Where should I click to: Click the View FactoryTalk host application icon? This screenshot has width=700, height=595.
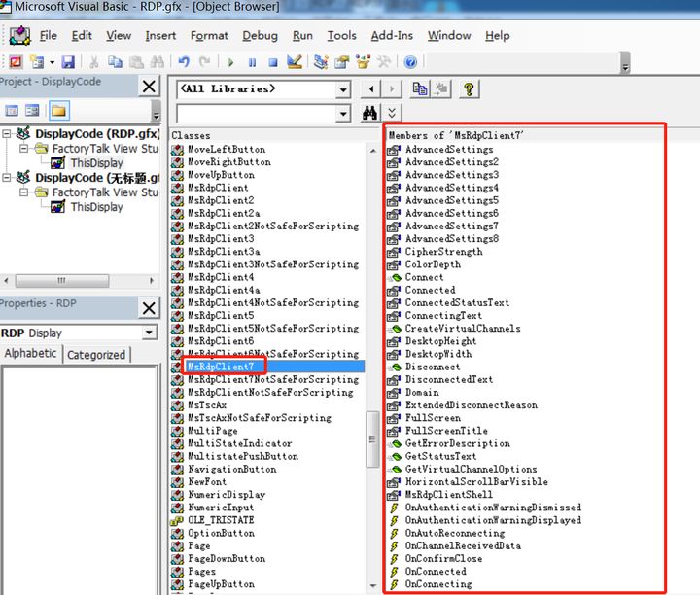(x=16, y=62)
